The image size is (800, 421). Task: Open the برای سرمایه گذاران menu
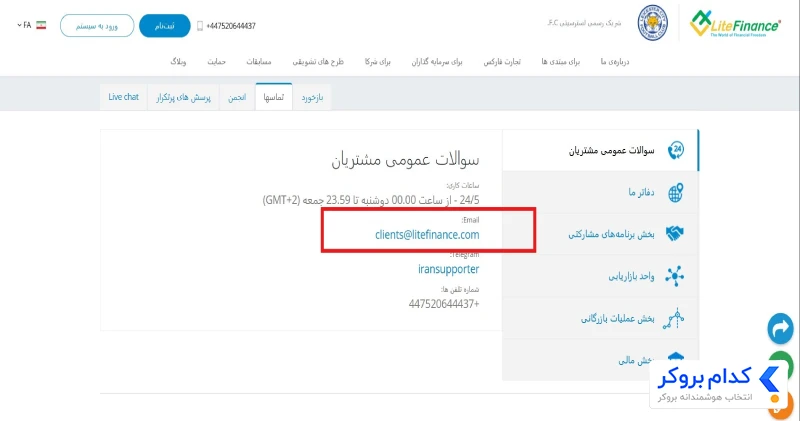tap(437, 62)
